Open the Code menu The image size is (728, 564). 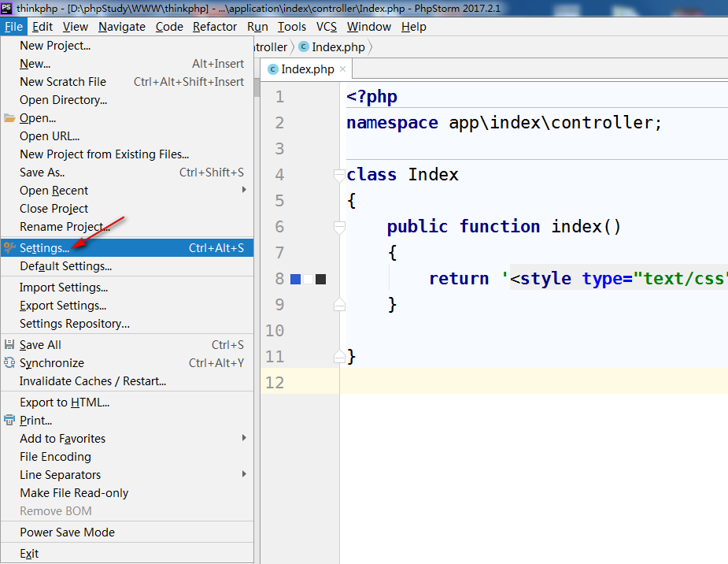click(169, 27)
